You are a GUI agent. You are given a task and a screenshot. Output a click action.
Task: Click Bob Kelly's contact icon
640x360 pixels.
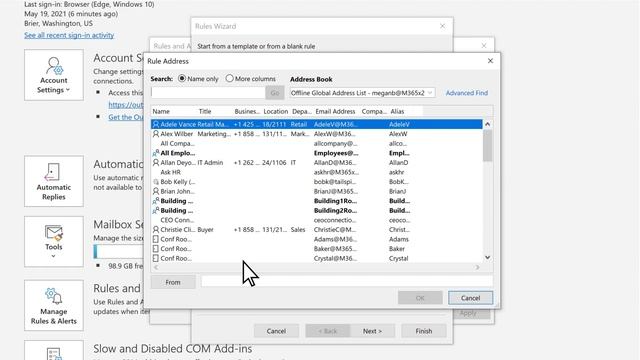point(156,182)
